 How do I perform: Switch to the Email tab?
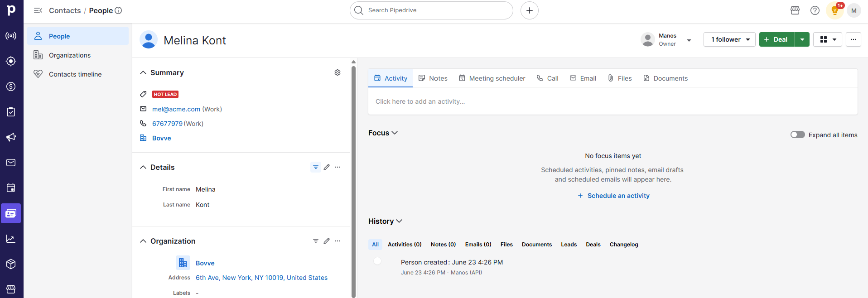click(583, 78)
